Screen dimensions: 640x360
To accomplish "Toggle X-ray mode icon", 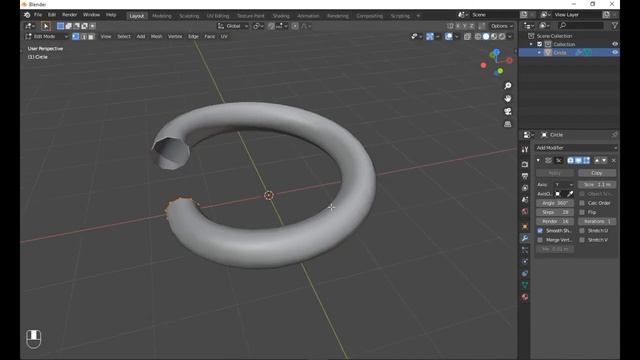I will point(467,36).
